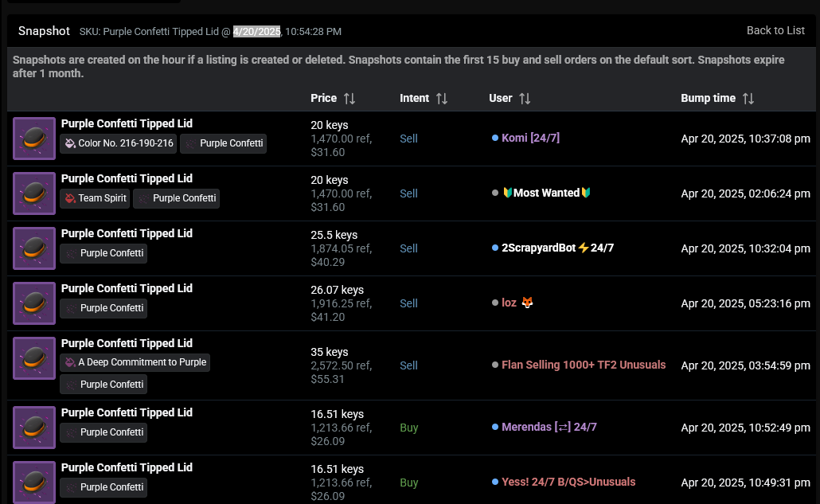
Task: Click Purple Confetti tag in loz row
Action: [103, 308]
